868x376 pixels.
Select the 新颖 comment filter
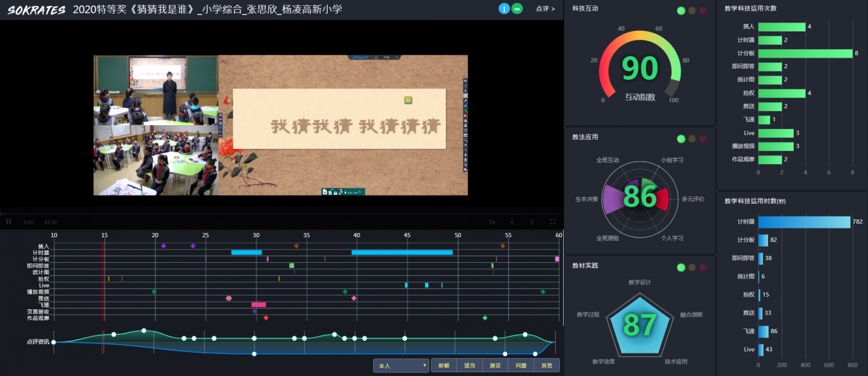pyautogui.click(x=444, y=366)
